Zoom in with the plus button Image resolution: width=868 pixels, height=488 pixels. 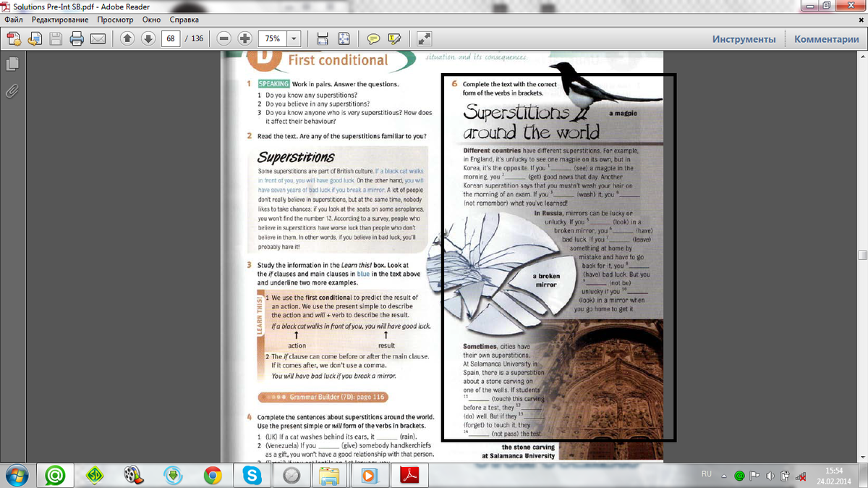[x=245, y=38]
